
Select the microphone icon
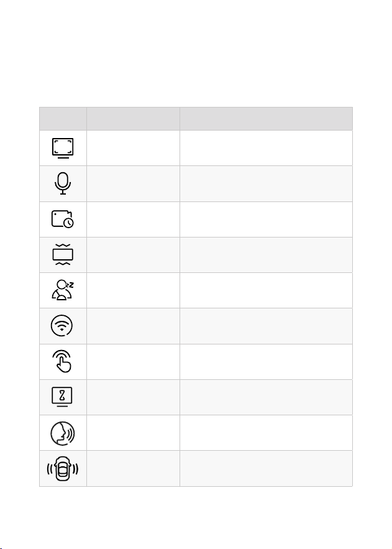(x=63, y=183)
